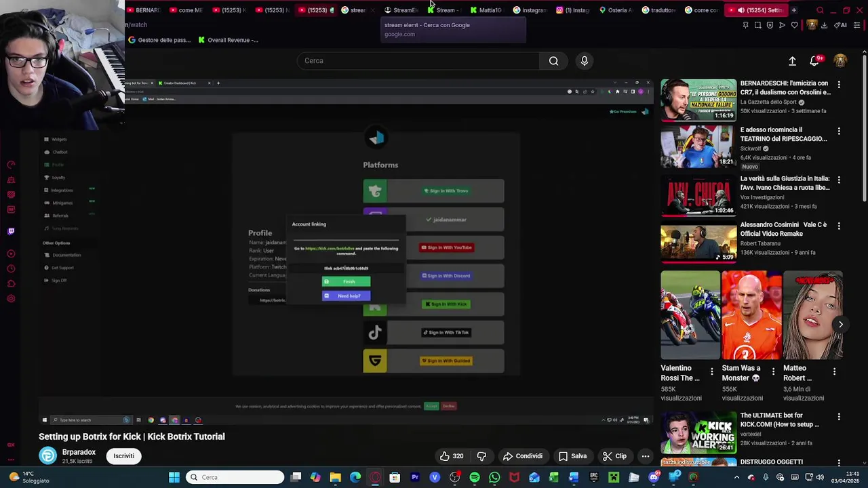The width and height of the screenshot is (868, 488).
Task: Open the YouTube account avatar menu
Action: point(840,61)
